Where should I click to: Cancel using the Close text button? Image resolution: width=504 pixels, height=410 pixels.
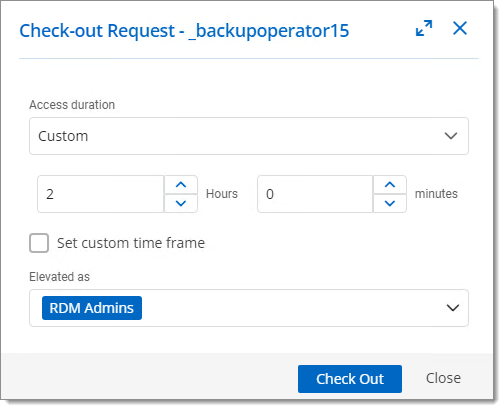443,378
